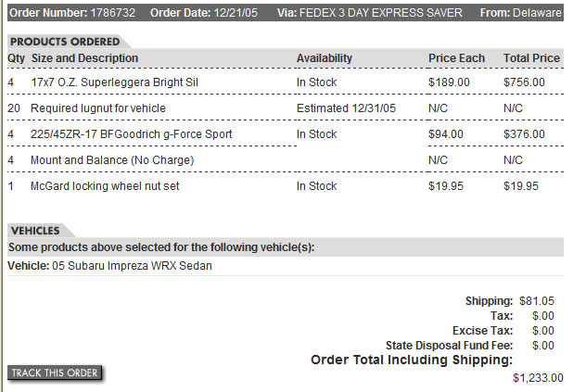
Task: Click the Size and Description column header
Action: 84,58
